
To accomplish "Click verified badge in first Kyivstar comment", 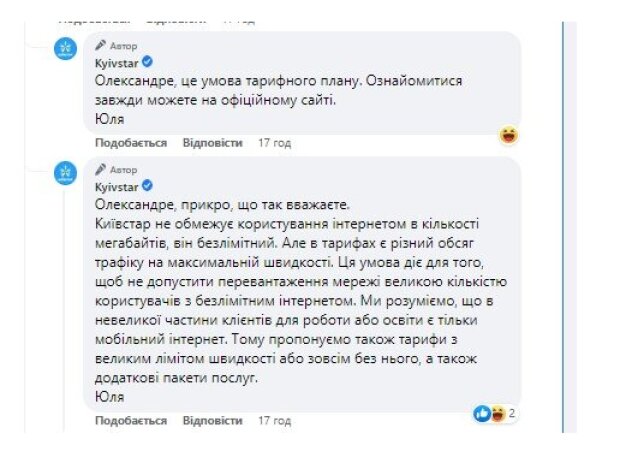I will [x=147, y=62].
